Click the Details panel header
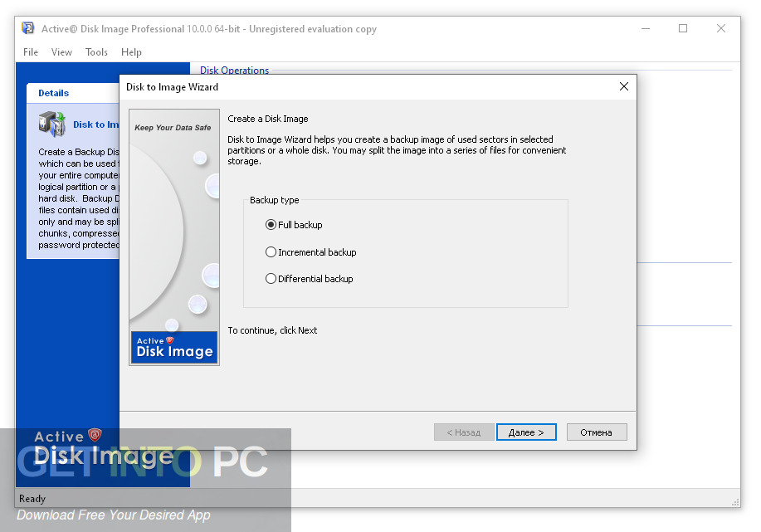This screenshot has width=761, height=532. pos(73,93)
